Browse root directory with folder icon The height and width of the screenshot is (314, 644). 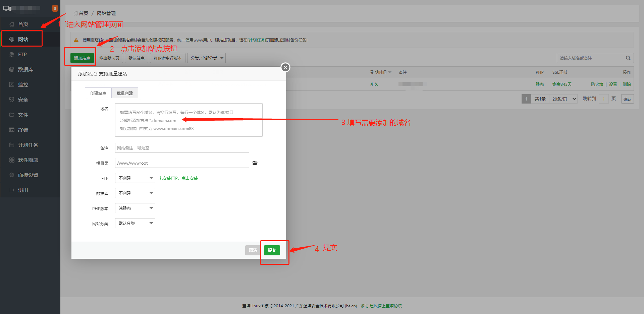(x=255, y=163)
